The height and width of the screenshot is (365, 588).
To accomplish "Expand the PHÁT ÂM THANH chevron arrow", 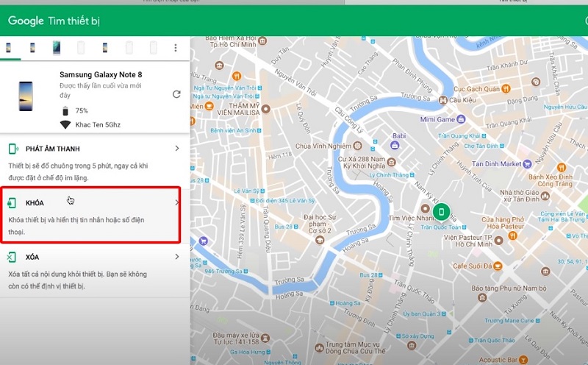I will [x=177, y=149].
